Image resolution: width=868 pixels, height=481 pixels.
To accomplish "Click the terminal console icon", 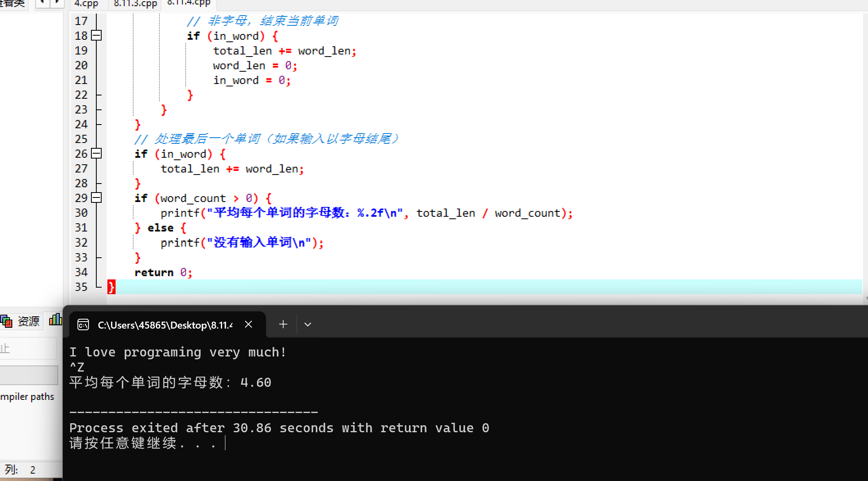I will tap(83, 325).
